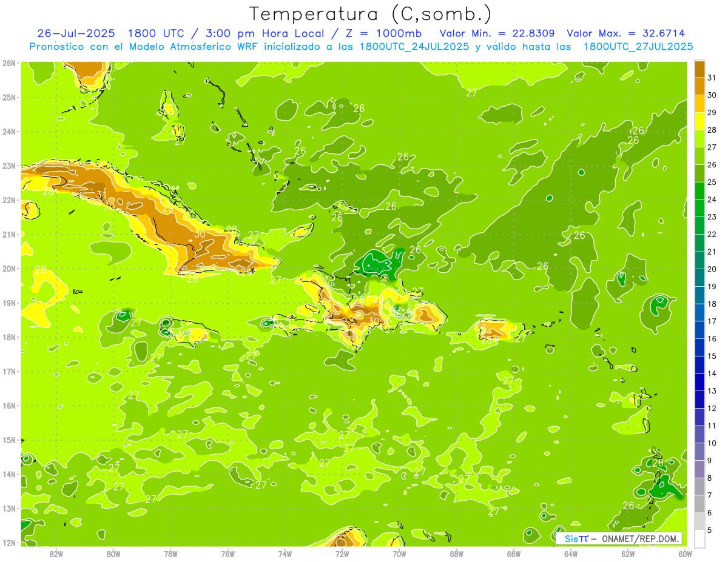Click 'Pronóstico con el Modelo Atmósferico WRF' text

pos(144,46)
